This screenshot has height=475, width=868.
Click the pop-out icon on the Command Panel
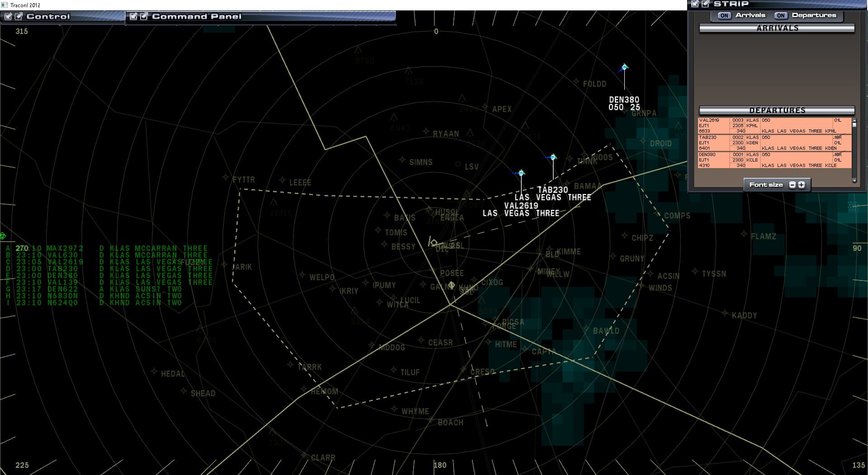(144, 16)
